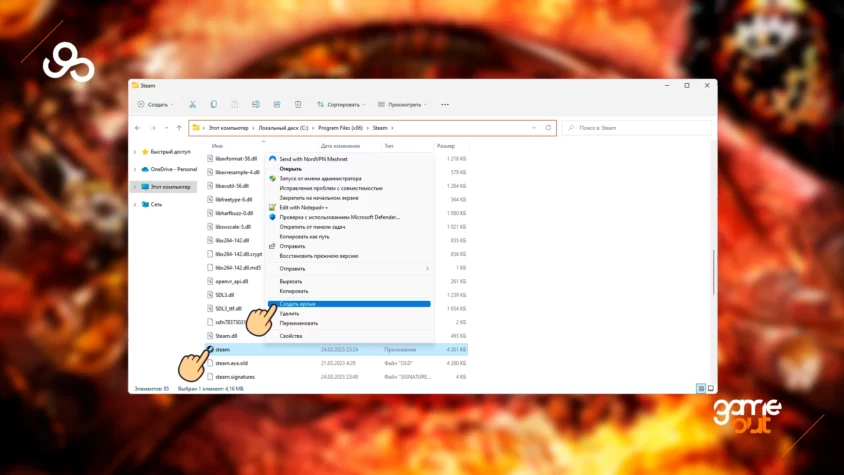Open the Просмотреть view dropdown
844x475 pixels.
point(402,104)
